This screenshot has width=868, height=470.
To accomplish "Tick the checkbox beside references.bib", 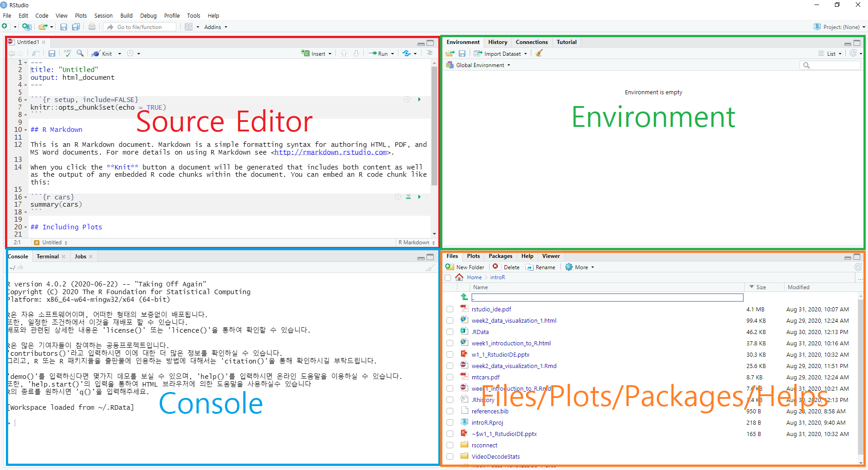I will [450, 411].
